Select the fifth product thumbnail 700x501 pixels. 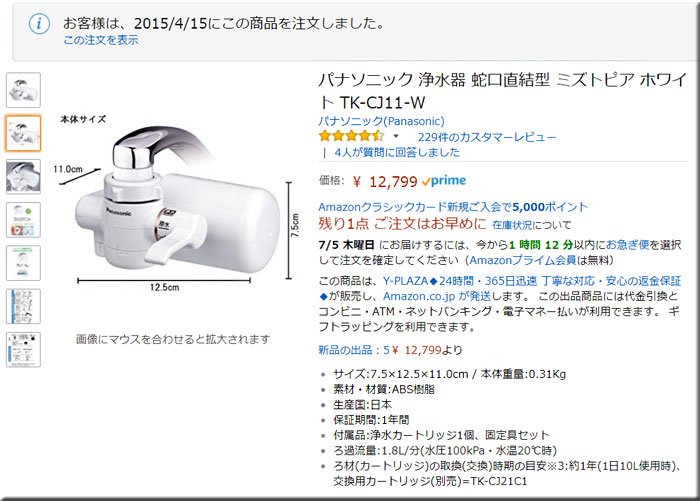23,263
